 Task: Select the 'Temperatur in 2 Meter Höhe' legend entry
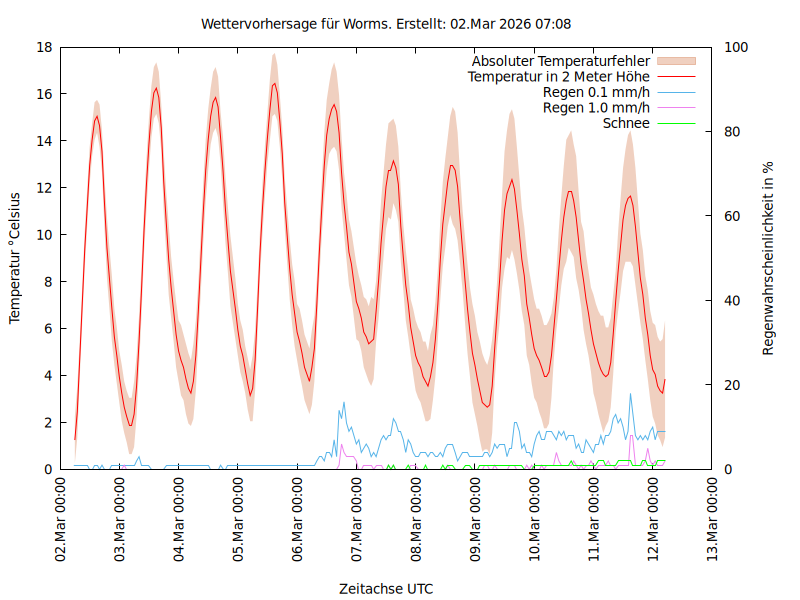(x=559, y=76)
